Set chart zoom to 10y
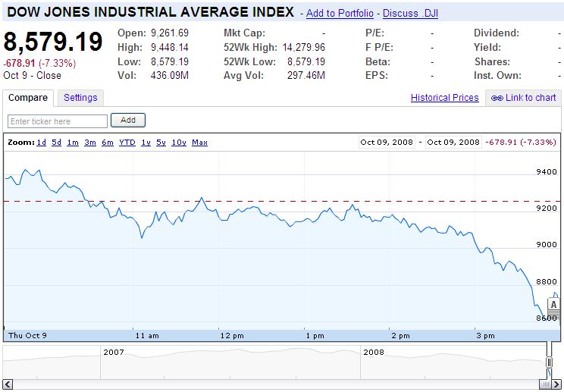The width and height of the screenshot is (564, 392). [179, 143]
